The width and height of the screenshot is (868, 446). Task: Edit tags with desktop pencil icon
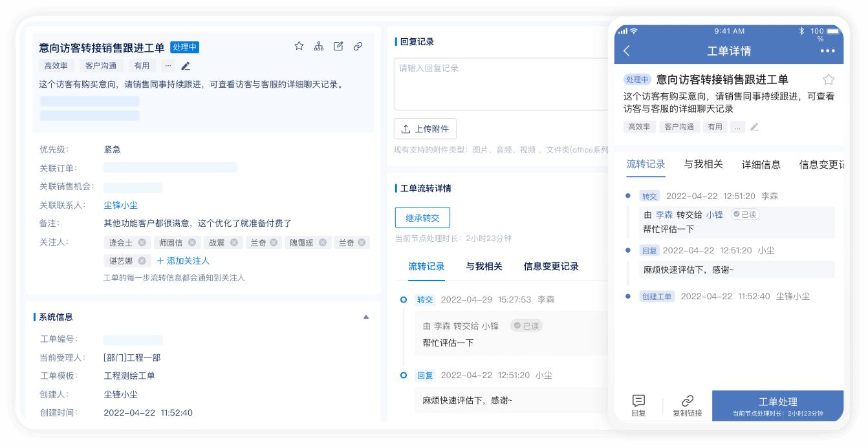(186, 66)
